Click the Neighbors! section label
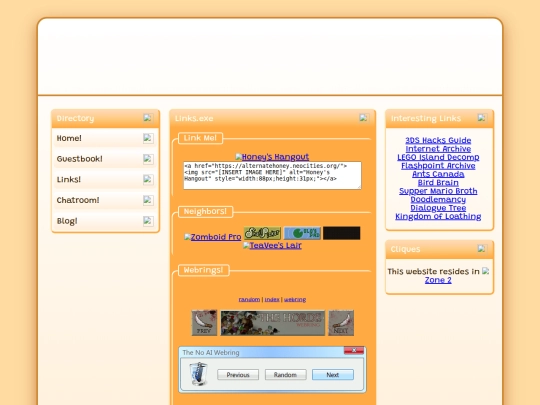 pos(205,211)
